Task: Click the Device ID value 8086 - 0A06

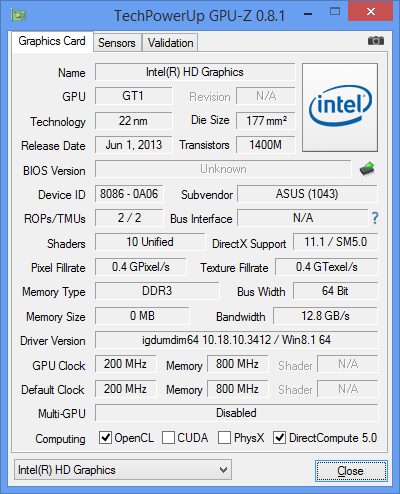Action: coord(129,194)
